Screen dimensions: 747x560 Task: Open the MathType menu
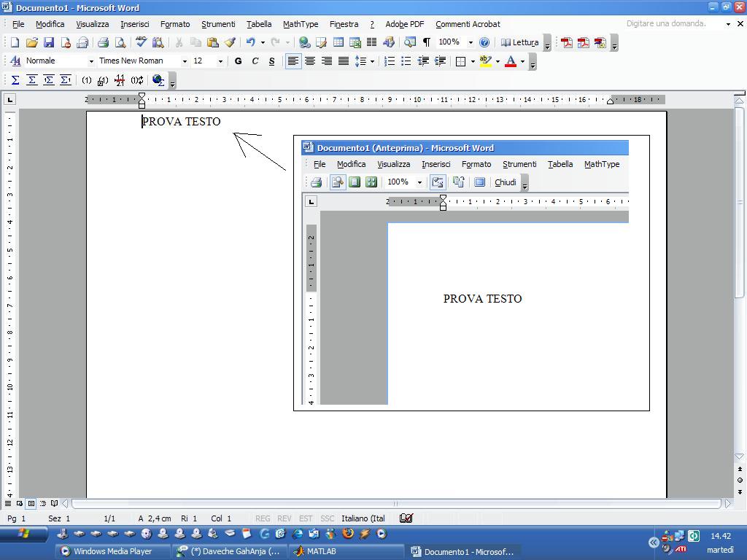coord(301,24)
